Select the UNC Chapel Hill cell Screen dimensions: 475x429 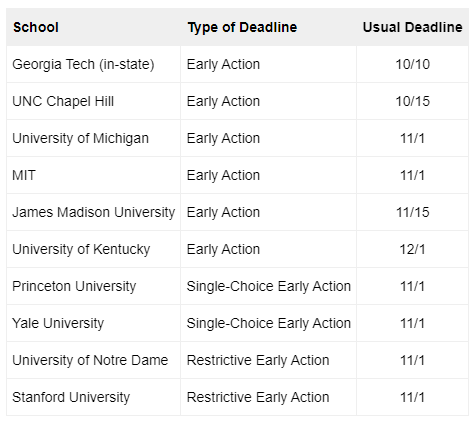pos(93,101)
